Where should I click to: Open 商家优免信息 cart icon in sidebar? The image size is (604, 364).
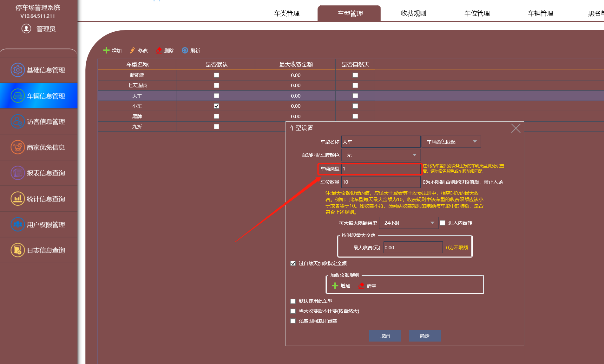[18, 147]
